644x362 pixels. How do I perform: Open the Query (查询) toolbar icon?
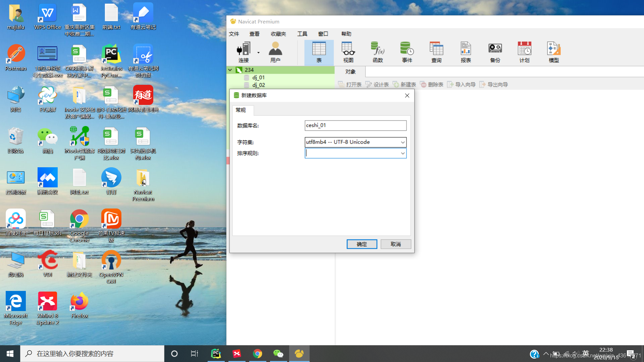coord(436,52)
